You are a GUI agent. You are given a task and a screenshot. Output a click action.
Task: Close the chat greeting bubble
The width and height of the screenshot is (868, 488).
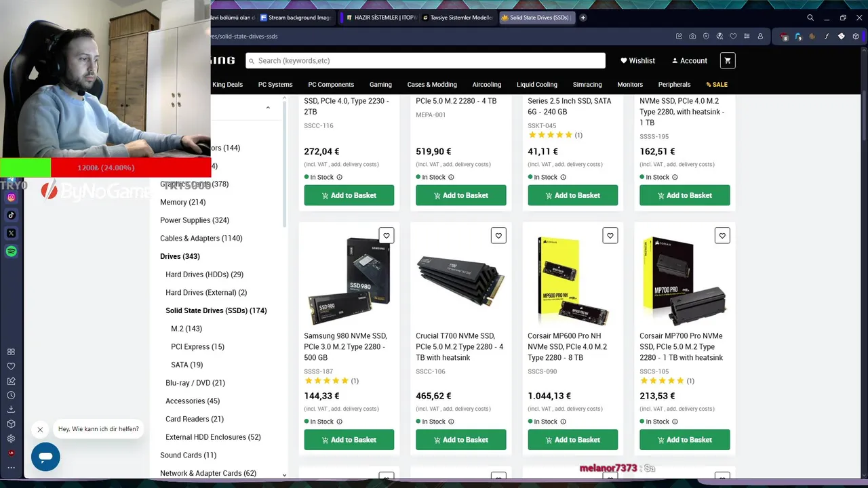tap(40, 430)
